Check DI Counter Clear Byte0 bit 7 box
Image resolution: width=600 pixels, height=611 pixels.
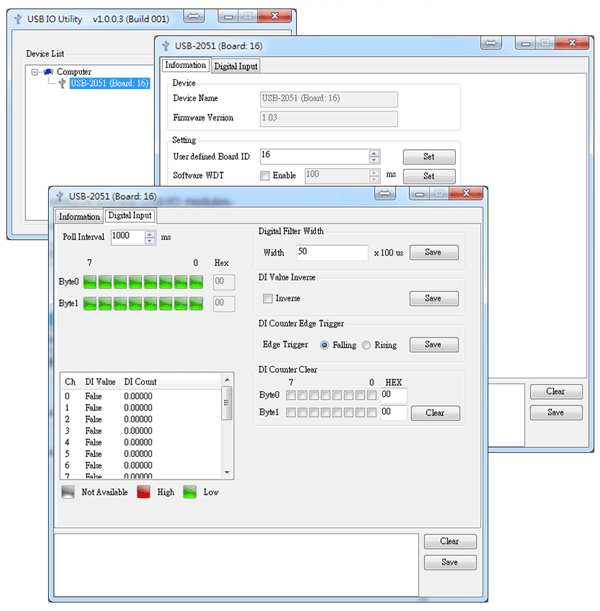coord(291,395)
